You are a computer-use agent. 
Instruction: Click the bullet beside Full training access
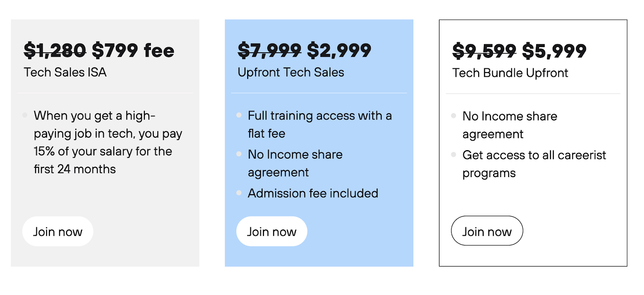click(x=239, y=115)
